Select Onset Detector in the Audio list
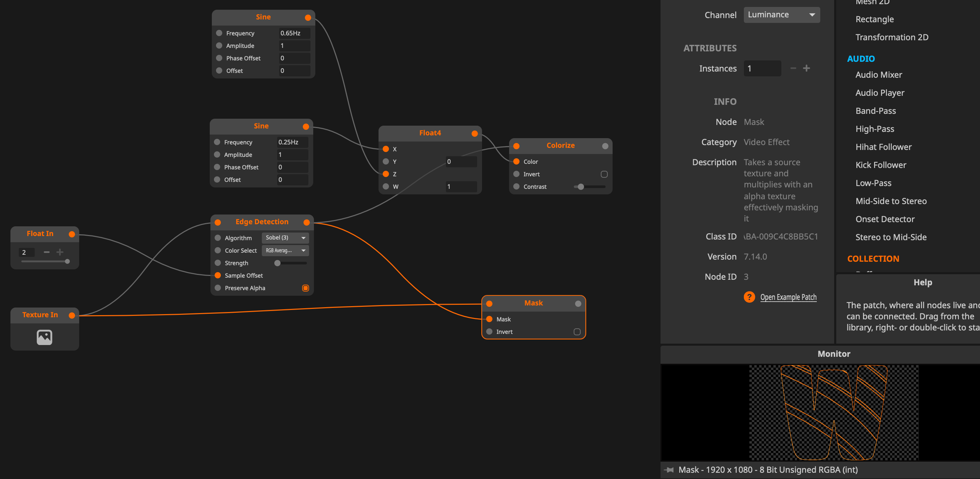Image resolution: width=980 pixels, height=479 pixels. (885, 219)
